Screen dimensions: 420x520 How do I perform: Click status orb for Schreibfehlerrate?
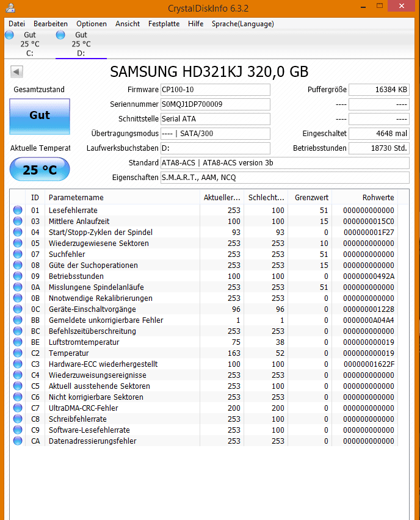18,419
